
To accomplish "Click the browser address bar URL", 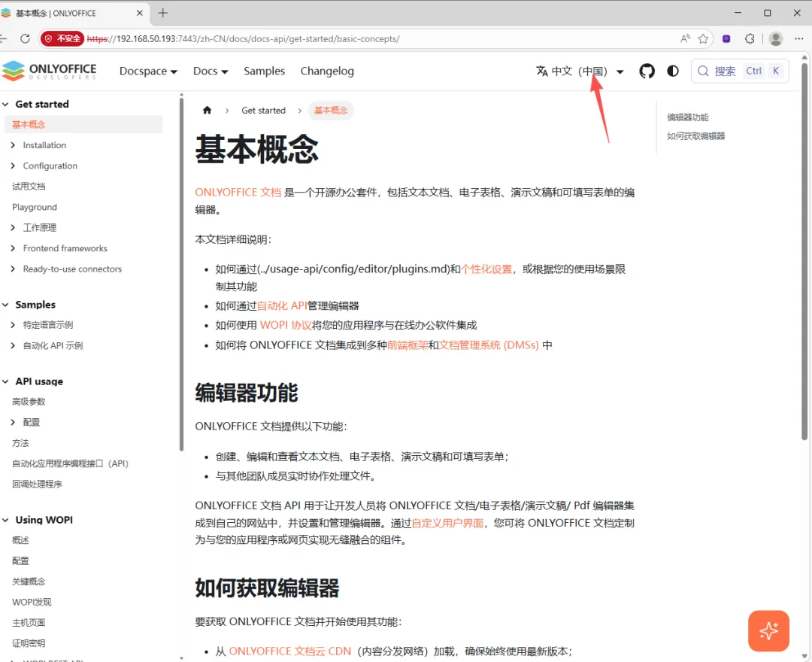I will click(x=244, y=39).
